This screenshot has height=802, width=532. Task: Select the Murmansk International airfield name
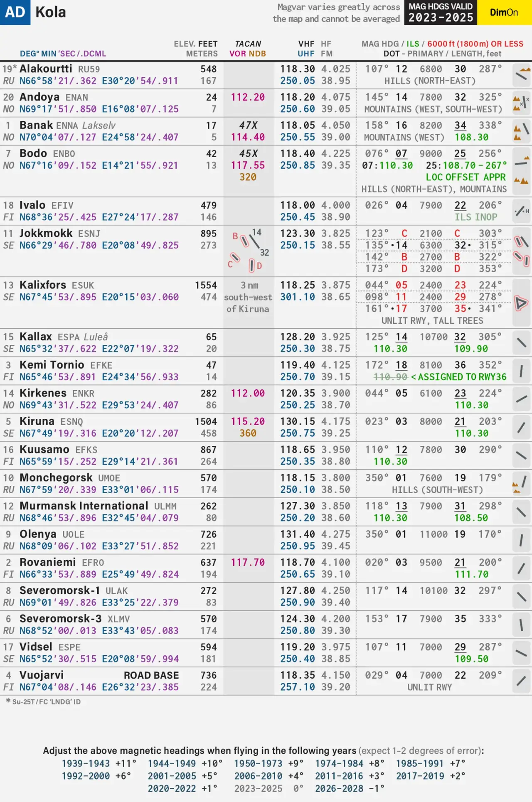[x=84, y=506]
